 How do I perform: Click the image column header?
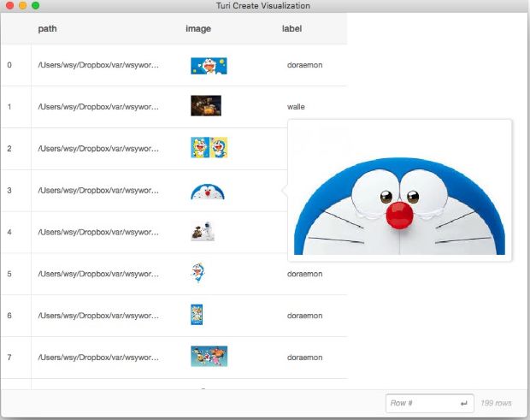click(198, 29)
